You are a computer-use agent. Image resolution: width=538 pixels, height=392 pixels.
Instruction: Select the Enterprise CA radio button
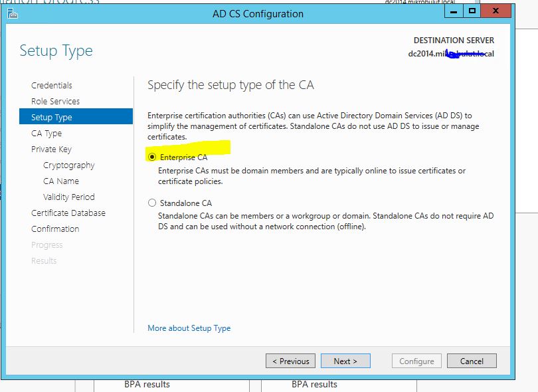152,157
